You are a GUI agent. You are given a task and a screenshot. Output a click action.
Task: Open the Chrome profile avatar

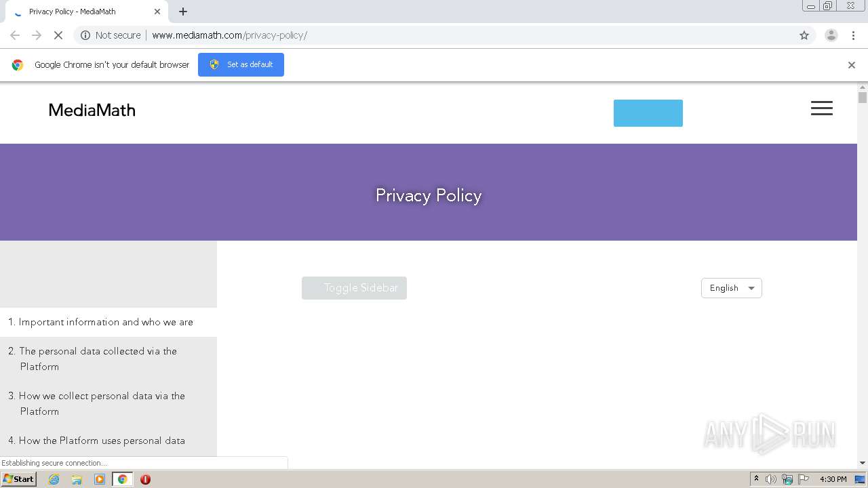[831, 35]
